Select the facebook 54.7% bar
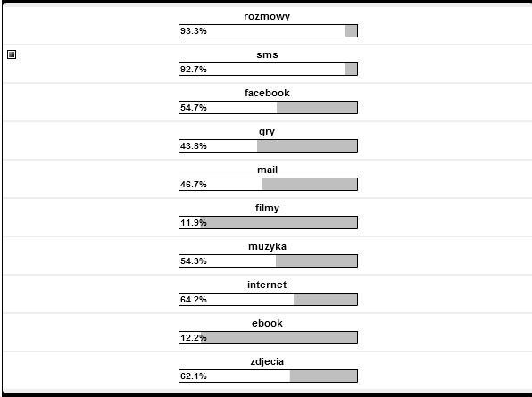This screenshot has width=532, height=397. click(x=268, y=107)
